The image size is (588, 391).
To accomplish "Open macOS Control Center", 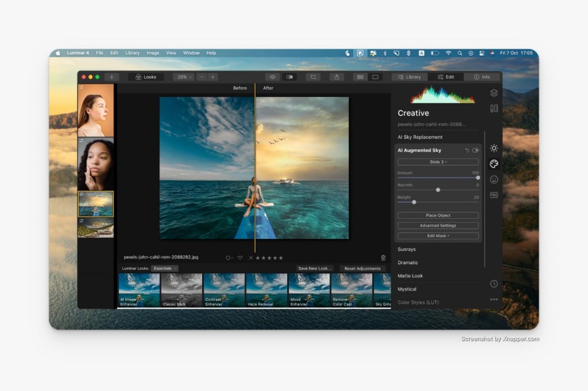I will (482, 53).
